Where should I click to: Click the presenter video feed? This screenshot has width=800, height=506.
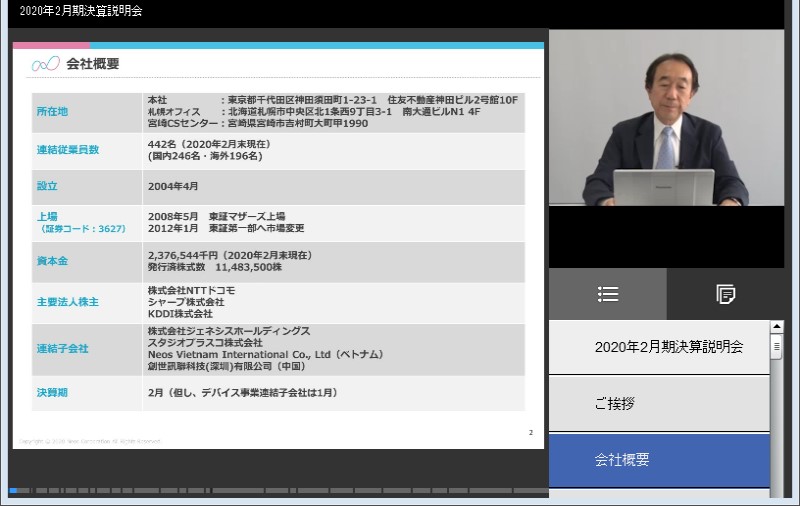point(666,118)
